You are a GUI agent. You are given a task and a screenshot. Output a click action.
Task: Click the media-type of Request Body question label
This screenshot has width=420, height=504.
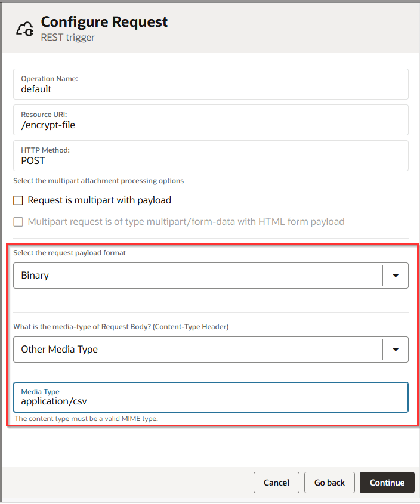tap(121, 327)
